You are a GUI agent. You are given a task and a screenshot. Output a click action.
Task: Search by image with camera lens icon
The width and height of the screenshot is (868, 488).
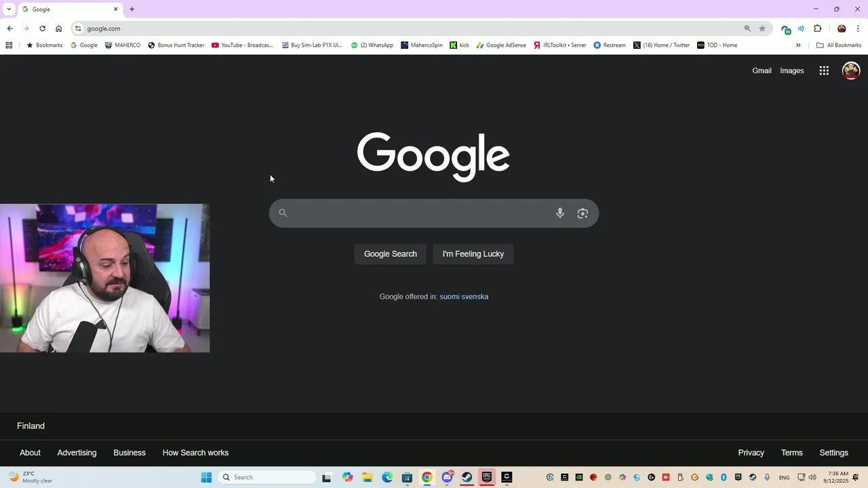(583, 213)
